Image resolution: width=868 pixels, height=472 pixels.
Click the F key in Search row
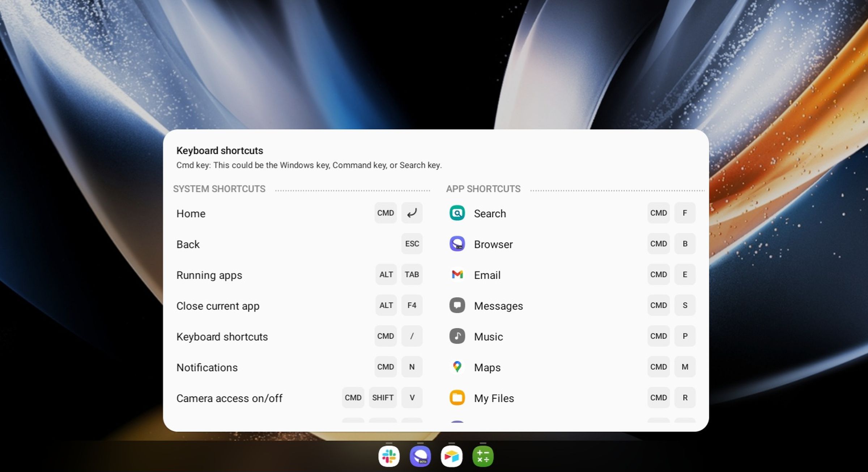(x=685, y=213)
